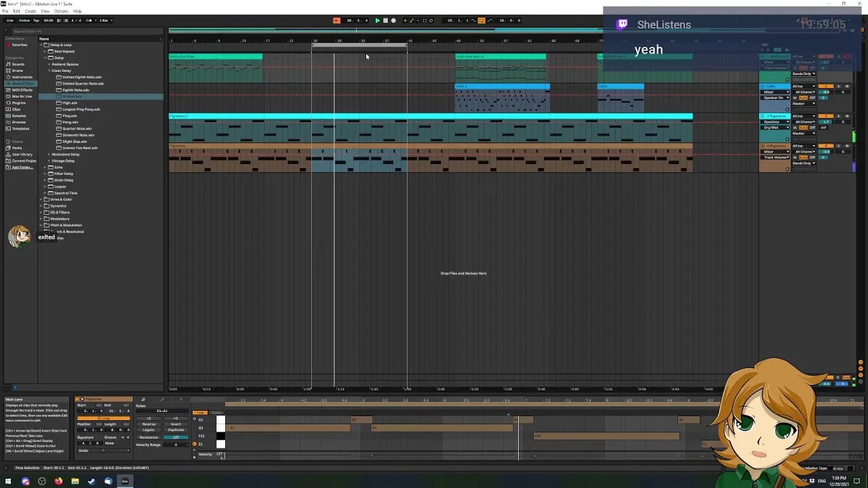The image size is (868, 488).
Task: Open the Options menu
Action: pyautogui.click(x=61, y=11)
